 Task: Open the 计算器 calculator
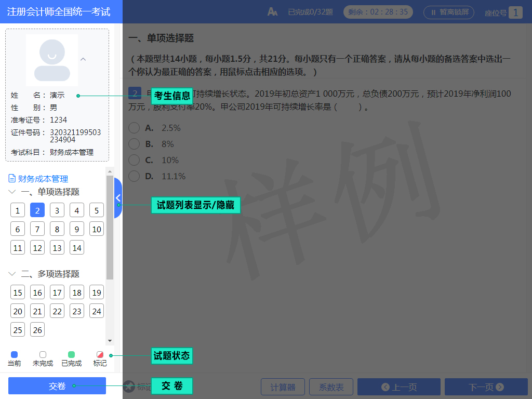(x=283, y=387)
